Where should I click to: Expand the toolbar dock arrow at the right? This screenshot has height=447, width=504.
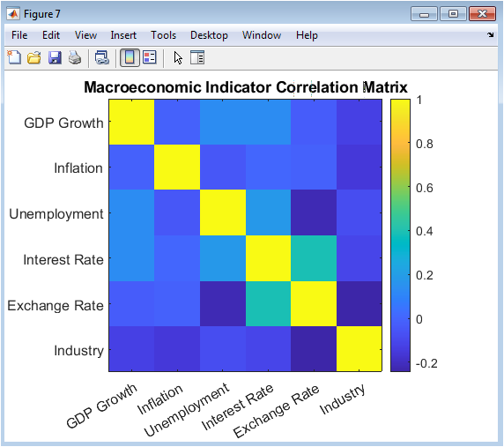[x=491, y=34]
